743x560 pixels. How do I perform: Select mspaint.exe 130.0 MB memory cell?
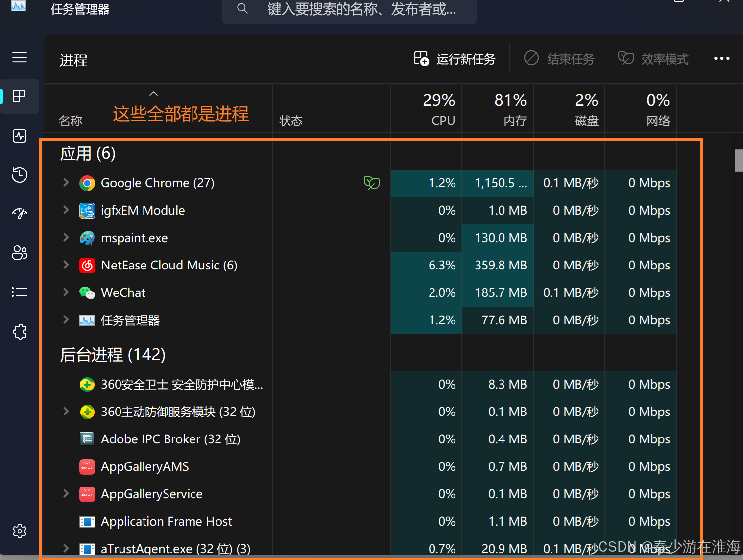[498, 238]
